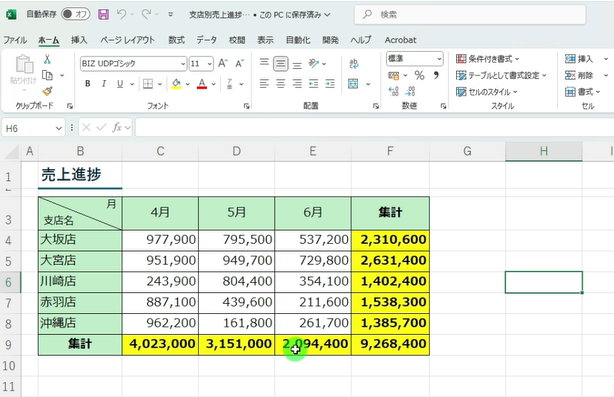This screenshot has height=397, width=614.
Task: Expand the font color dropdown arrow
Action: point(213,84)
